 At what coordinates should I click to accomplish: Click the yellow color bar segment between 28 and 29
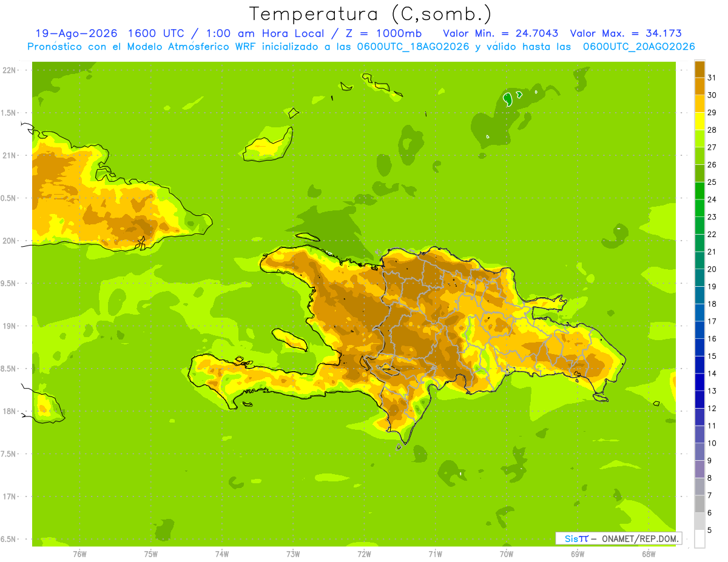tap(699, 121)
